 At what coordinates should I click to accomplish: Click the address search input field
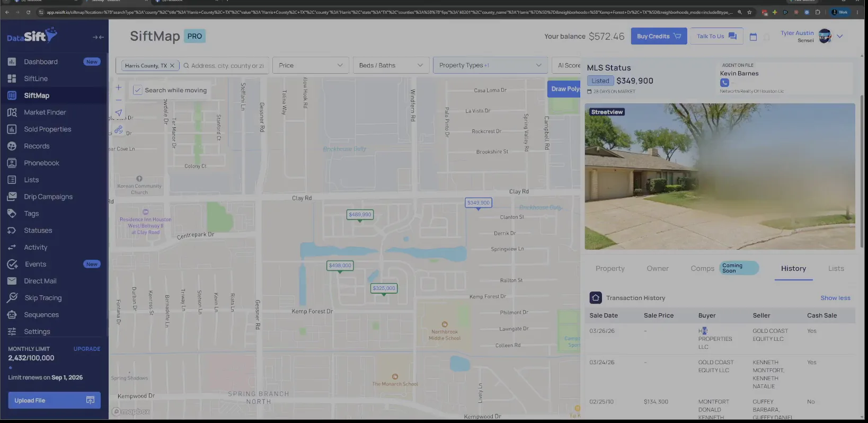[x=227, y=66]
